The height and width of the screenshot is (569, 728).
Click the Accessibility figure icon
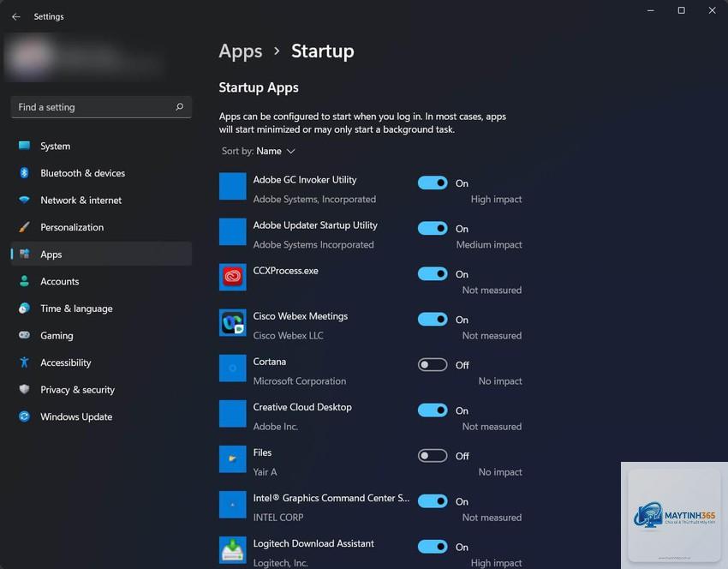[24, 362]
